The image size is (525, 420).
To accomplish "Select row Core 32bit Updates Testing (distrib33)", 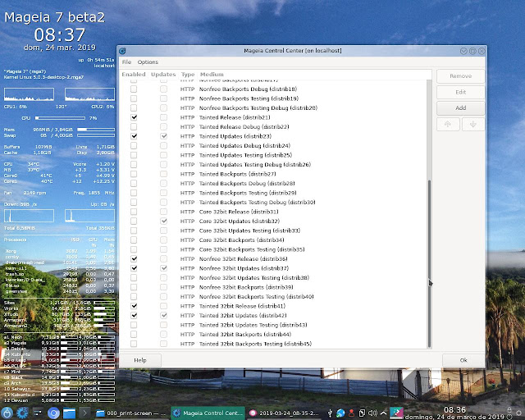I will pyautogui.click(x=273, y=231).
